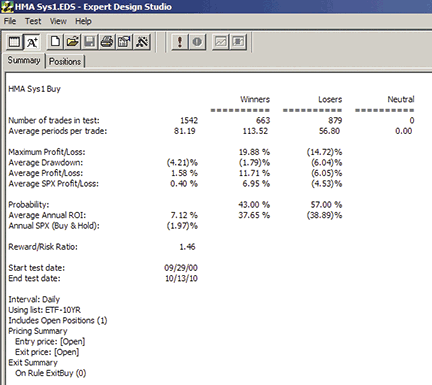The height and width of the screenshot is (385, 432).
Task: Open the properties icon next to the printer
Action: point(124,42)
